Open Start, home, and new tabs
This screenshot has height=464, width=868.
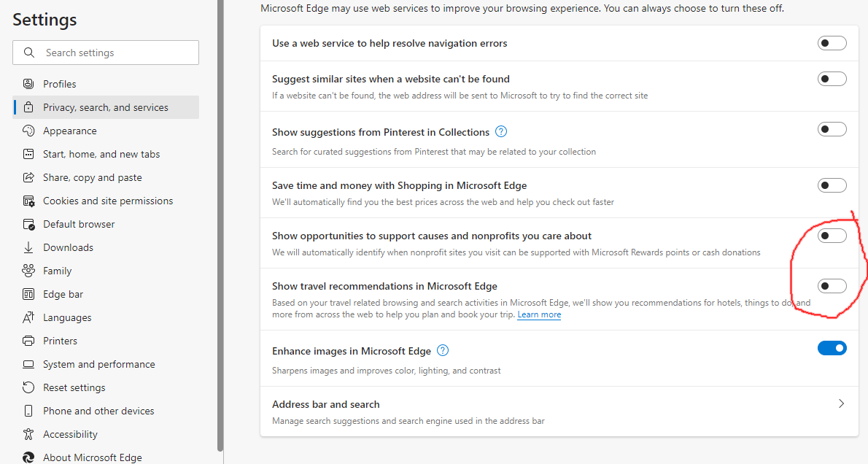101,154
